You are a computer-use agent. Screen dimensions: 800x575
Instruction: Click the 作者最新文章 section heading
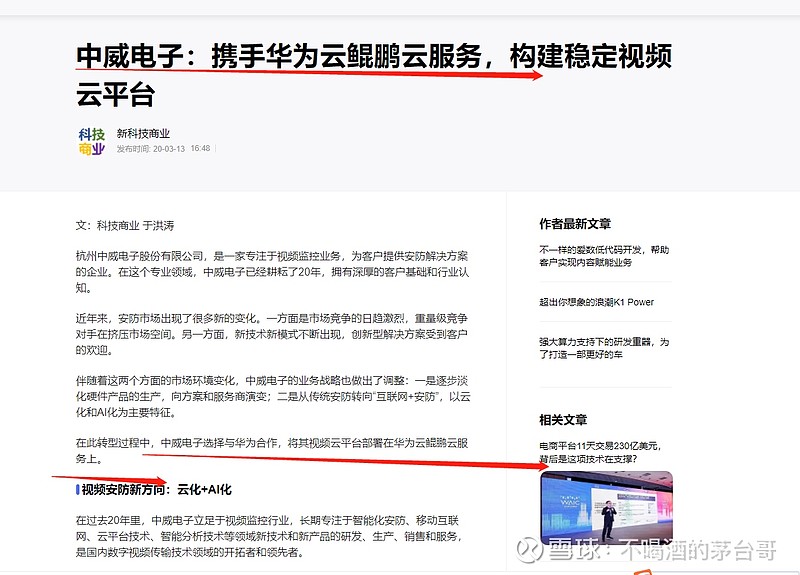575,224
